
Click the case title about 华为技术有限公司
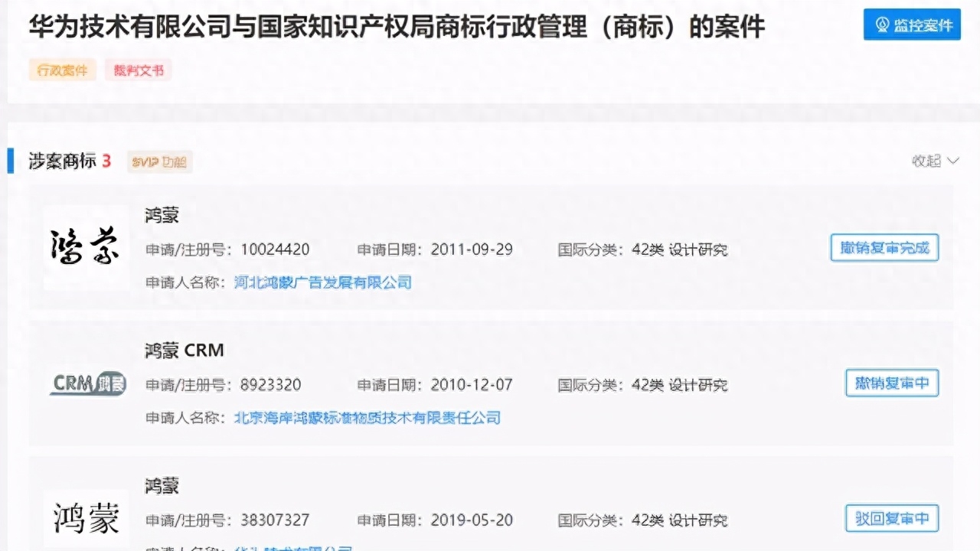pyautogui.click(x=397, y=27)
